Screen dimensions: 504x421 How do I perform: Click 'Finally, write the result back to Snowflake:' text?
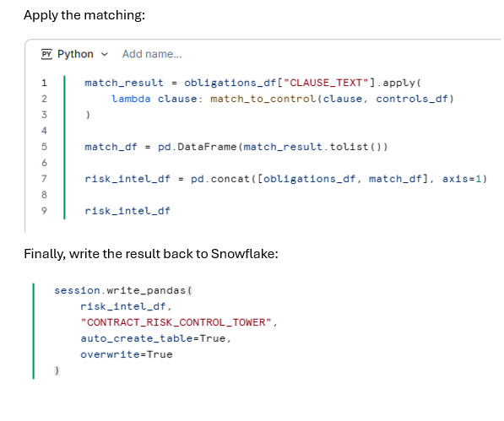[x=151, y=254]
